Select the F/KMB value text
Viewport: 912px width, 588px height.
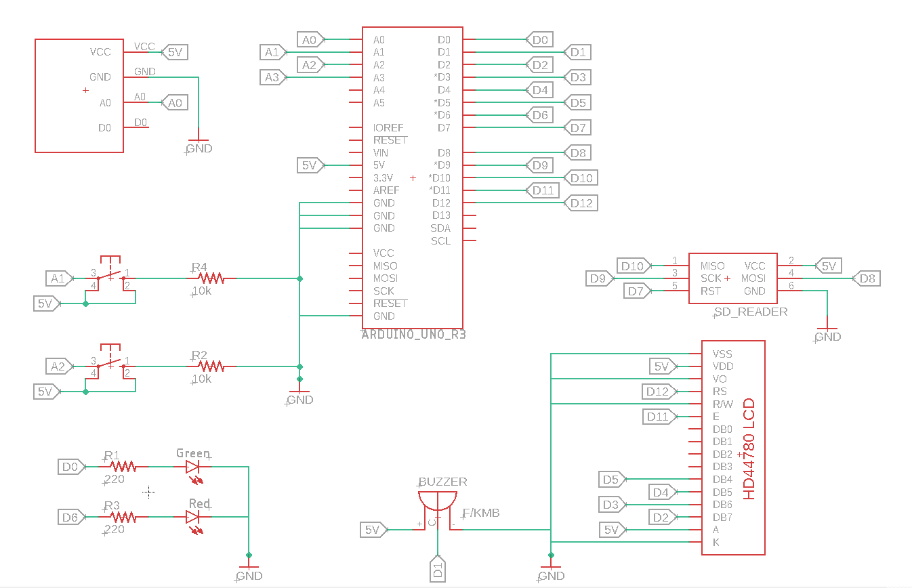click(x=480, y=513)
